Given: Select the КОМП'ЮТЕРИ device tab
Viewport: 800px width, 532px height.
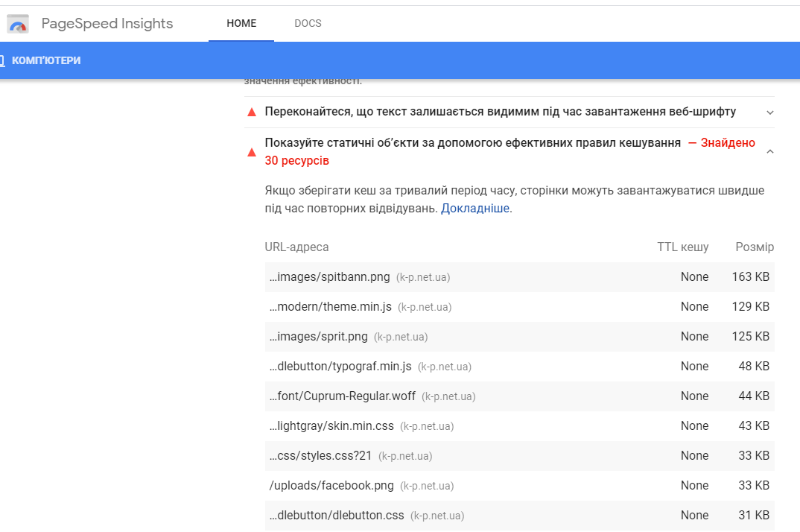Looking at the screenshot, I should [x=46, y=60].
